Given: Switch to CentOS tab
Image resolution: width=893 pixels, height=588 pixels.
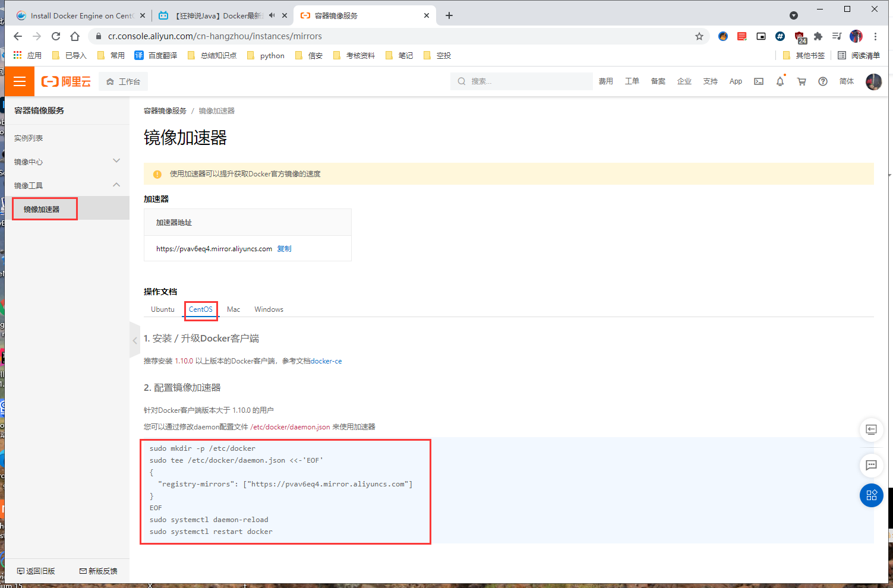Looking at the screenshot, I should tap(201, 309).
